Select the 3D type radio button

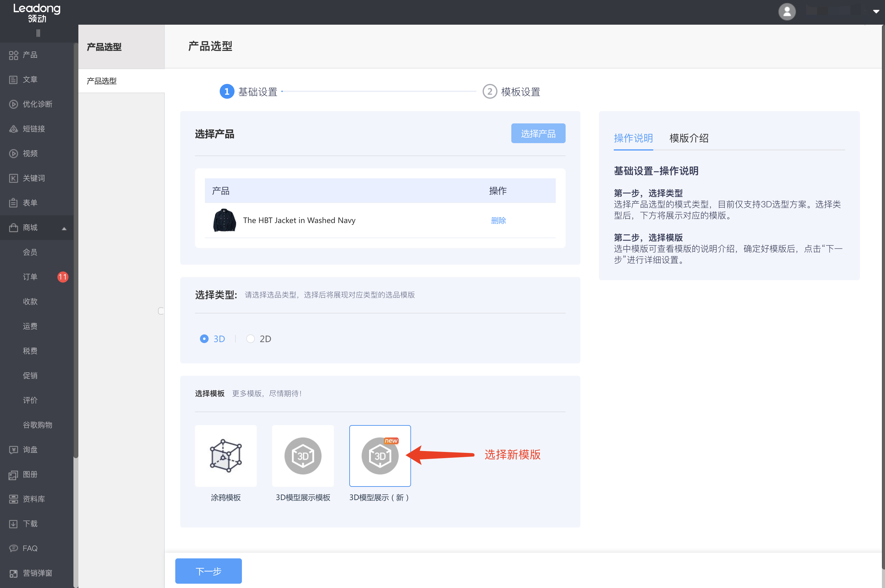pyautogui.click(x=204, y=339)
